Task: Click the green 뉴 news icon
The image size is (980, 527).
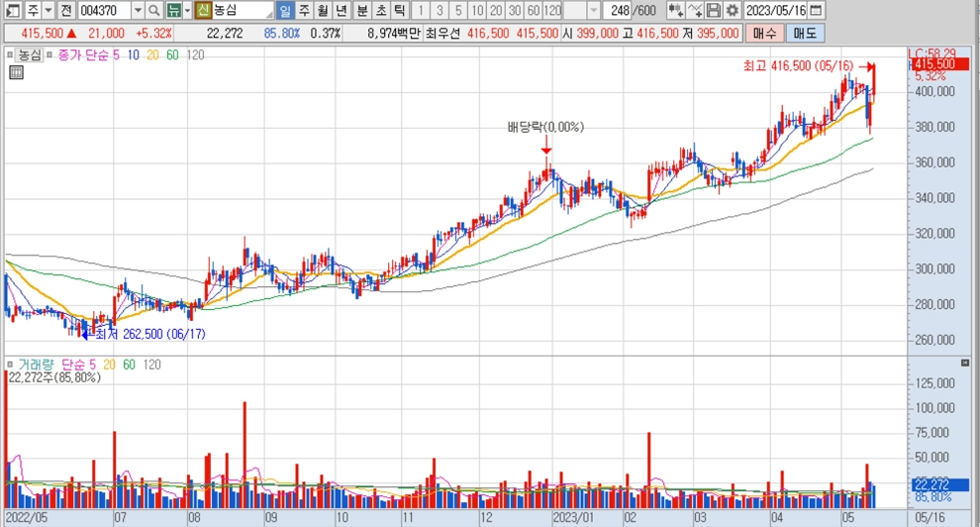Action: tap(175, 10)
